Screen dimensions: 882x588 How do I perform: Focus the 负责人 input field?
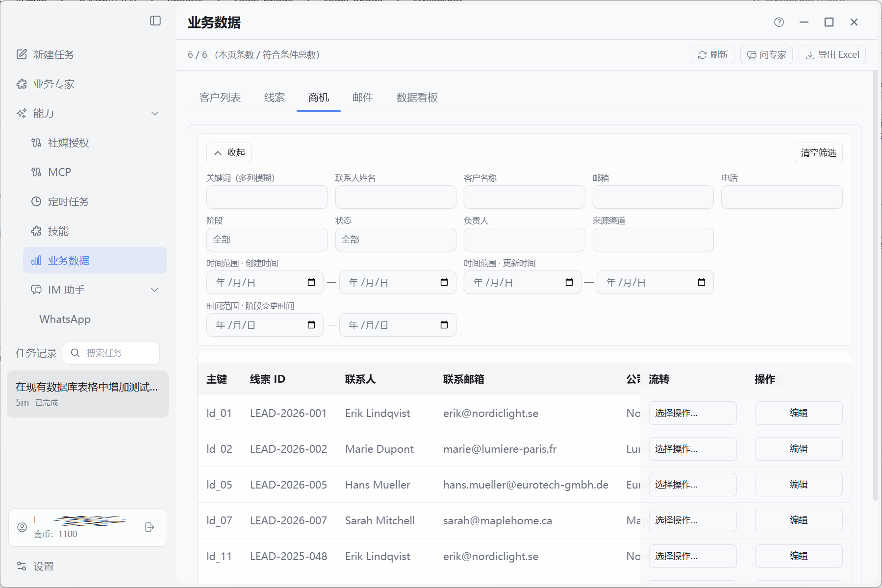[525, 240]
